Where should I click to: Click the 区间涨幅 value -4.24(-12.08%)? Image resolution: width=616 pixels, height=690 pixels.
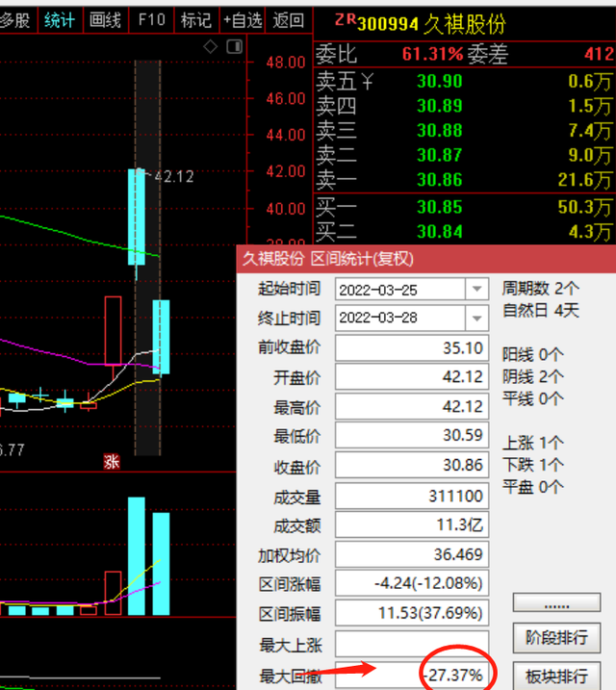412,583
